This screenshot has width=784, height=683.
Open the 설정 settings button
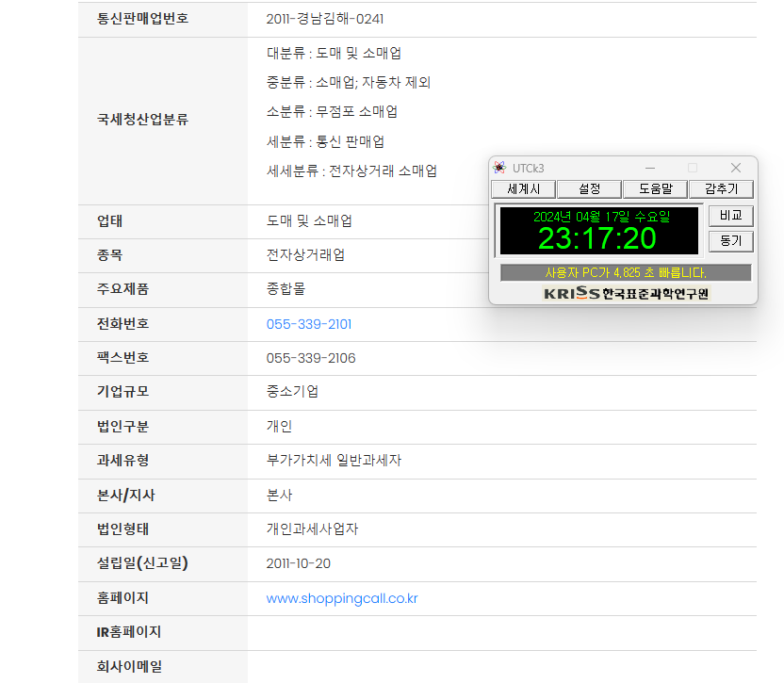(589, 189)
